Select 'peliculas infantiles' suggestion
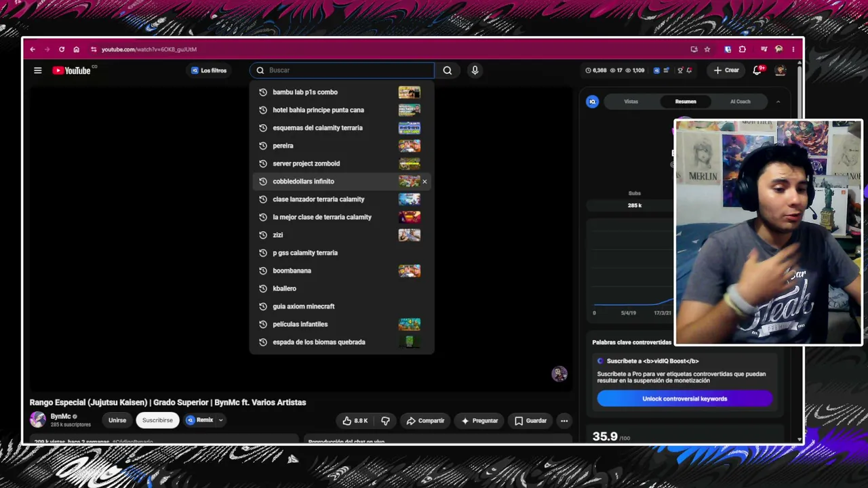This screenshot has height=488, width=868. tap(342, 324)
